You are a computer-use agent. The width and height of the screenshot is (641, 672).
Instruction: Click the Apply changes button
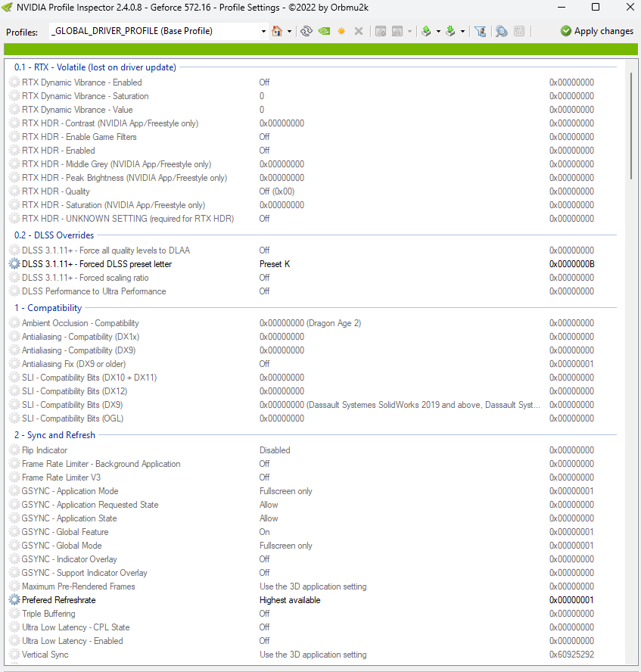597,31
